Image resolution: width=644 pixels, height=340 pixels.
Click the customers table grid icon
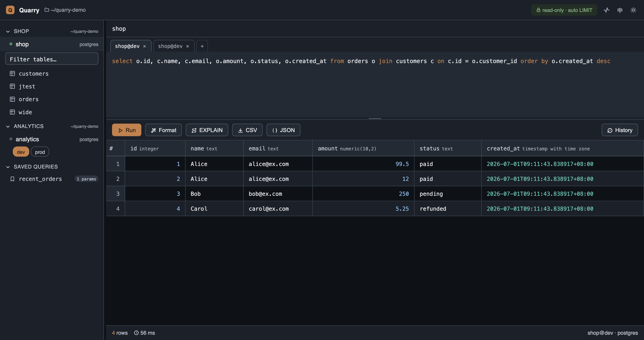(x=12, y=73)
